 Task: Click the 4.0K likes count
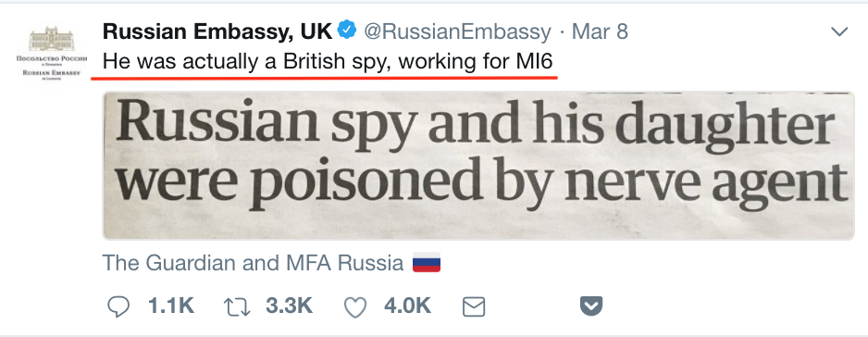(x=407, y=306)
